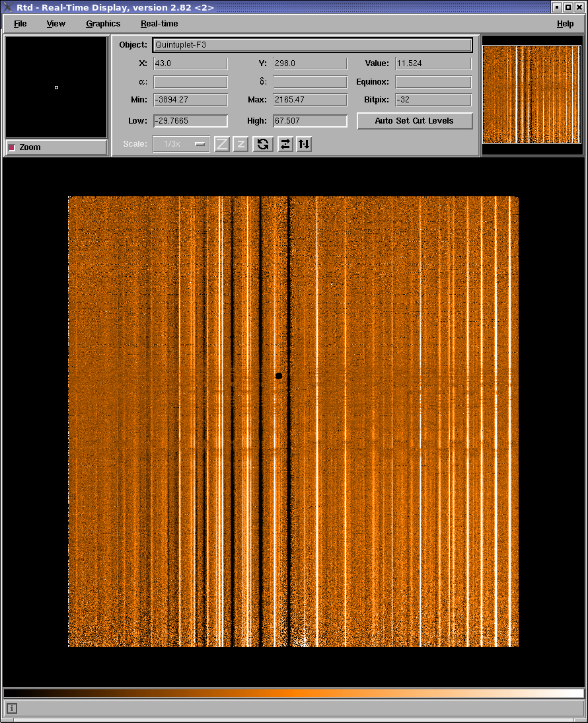Viewport: 588px width, 723px height.
Task: Click the Low cut level field
Action: tap(190, 121)
